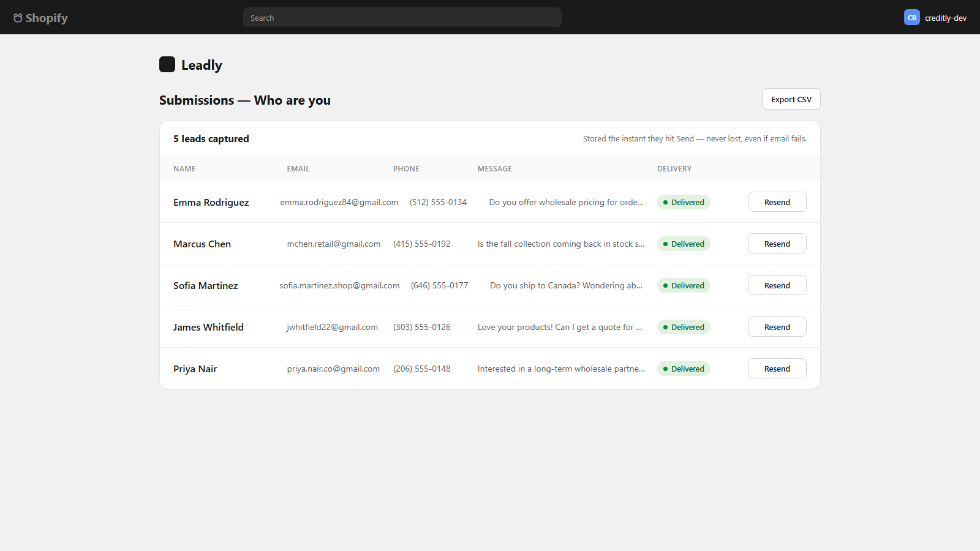Click the Leadly app name
980x551 pixels.
tap(202, 65)
